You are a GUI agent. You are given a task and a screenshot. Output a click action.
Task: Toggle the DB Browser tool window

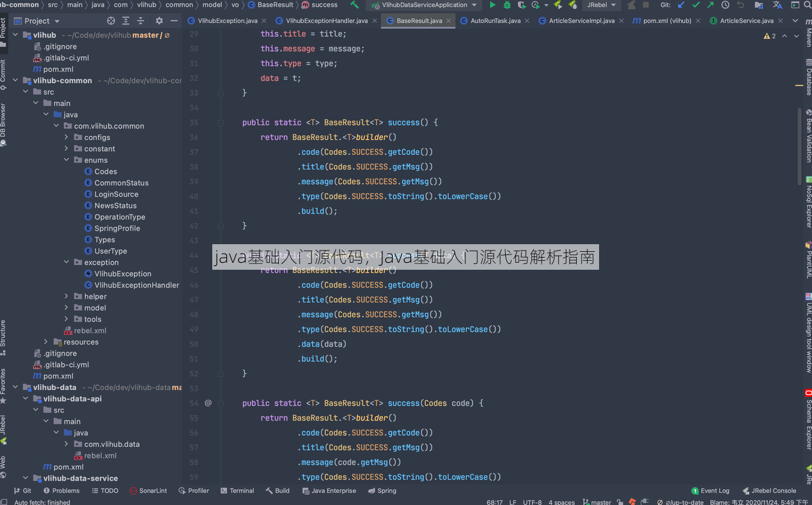point(3,124)
